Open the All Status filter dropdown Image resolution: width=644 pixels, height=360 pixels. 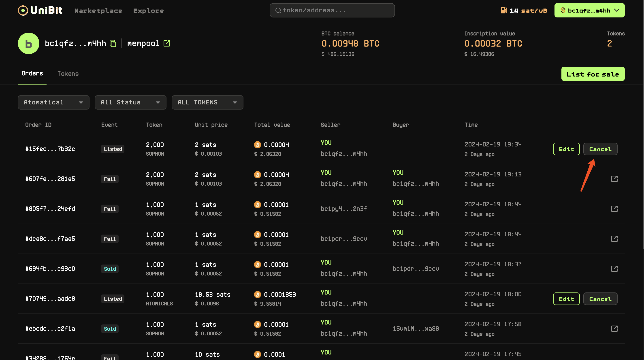point(130,102)
